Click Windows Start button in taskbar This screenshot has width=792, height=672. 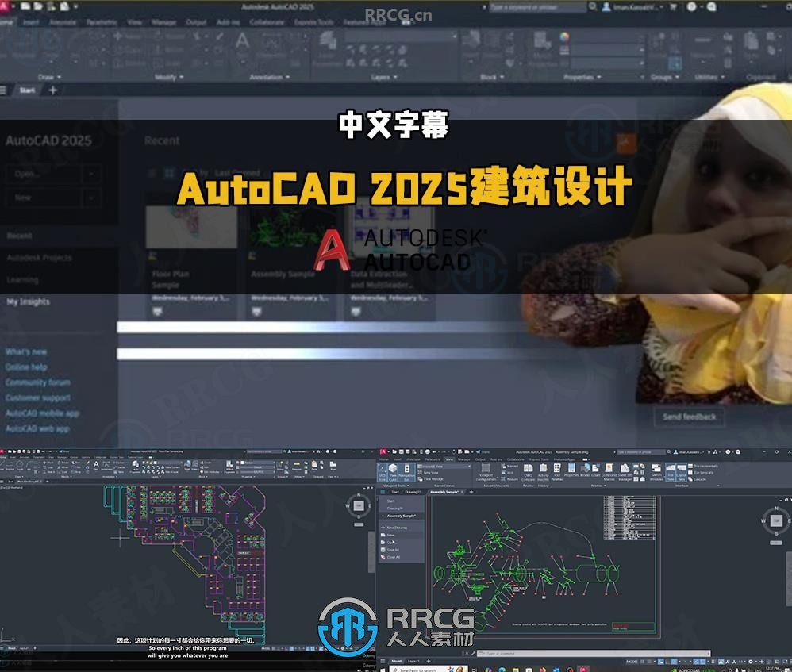[x=382, y=670]
